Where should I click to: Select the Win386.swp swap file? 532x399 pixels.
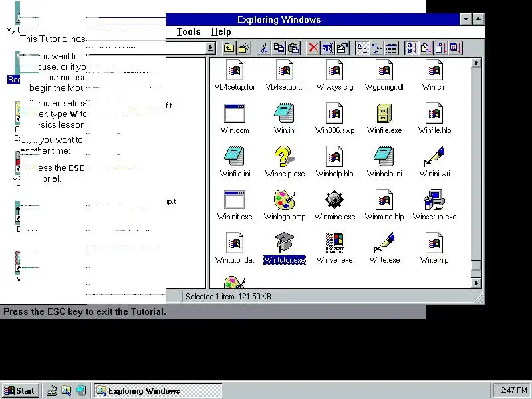pyautogui.click(x=334, y=119)
